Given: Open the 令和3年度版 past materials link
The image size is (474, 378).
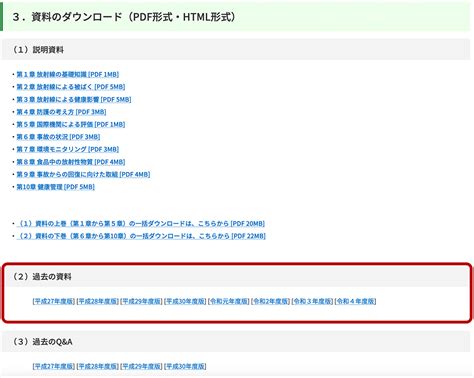Looking at the screenshot, I should coord(312,301).
